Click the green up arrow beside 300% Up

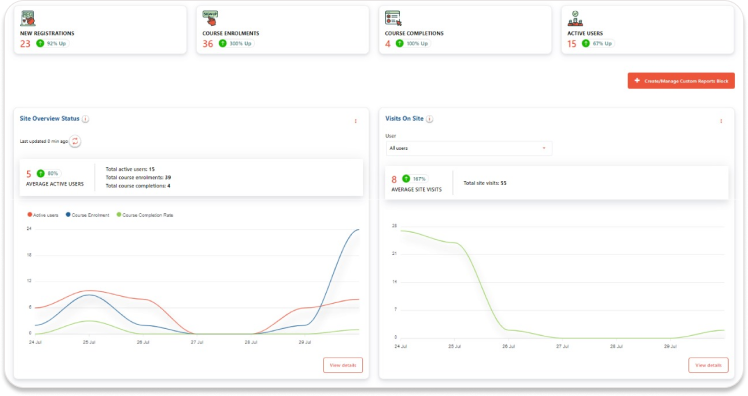tap(222, 43)
